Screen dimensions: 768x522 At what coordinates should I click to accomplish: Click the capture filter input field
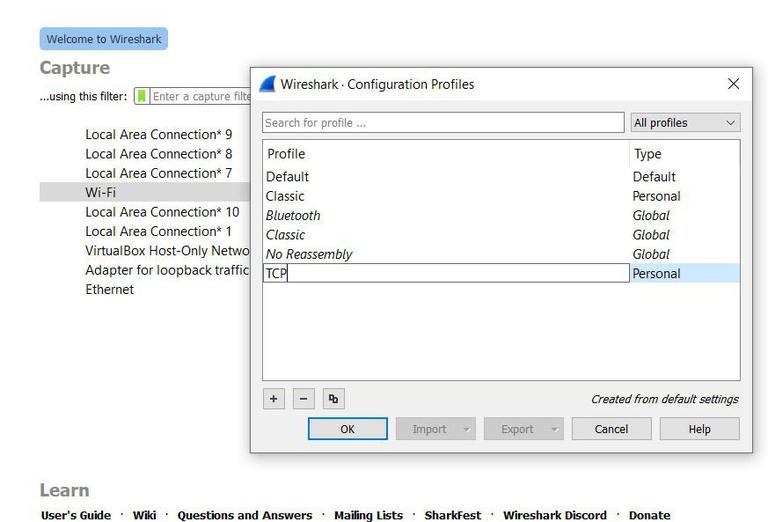(201, 96)
